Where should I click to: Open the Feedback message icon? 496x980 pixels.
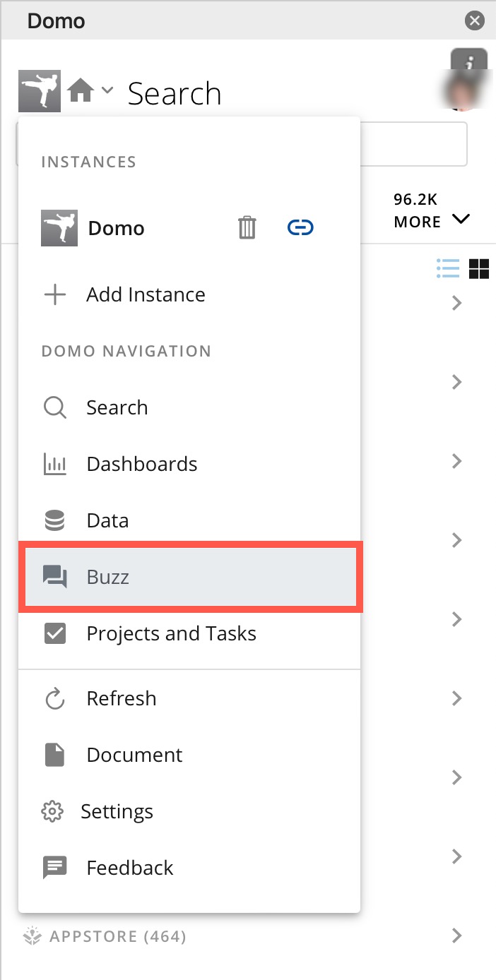tap(54, 867)
